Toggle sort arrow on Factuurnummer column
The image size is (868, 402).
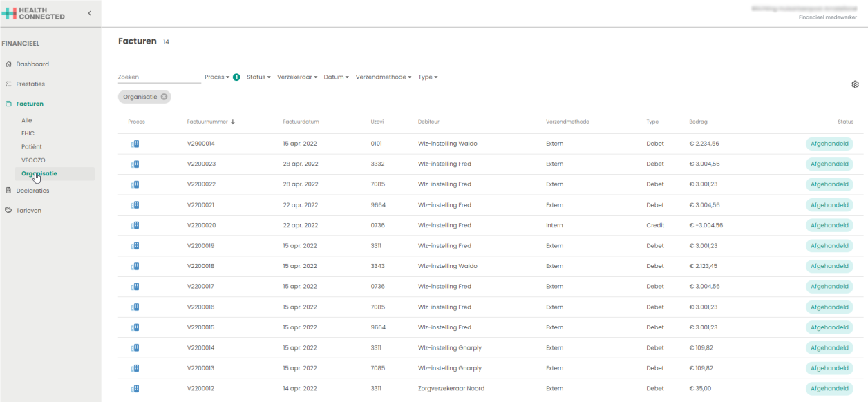233,122
